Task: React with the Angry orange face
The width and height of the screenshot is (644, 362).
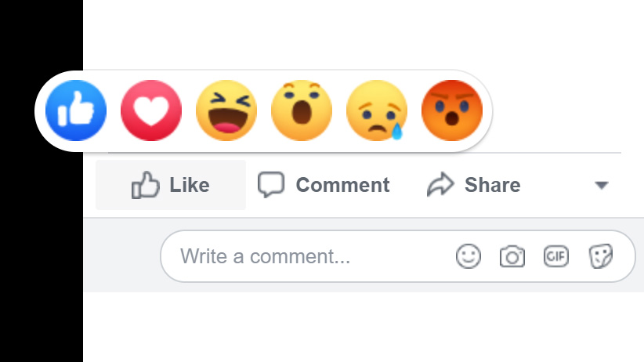Action: pos(452,110)
